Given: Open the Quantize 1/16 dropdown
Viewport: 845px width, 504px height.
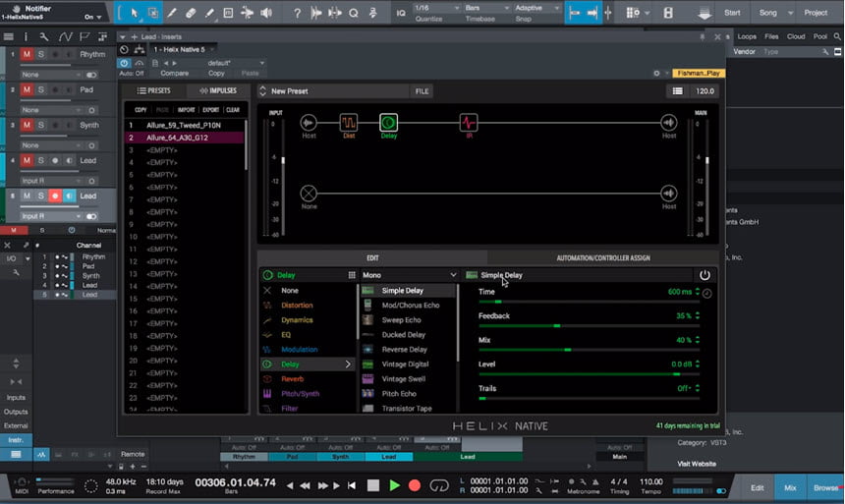Looking at the screenshot, I should click(437, 8).
